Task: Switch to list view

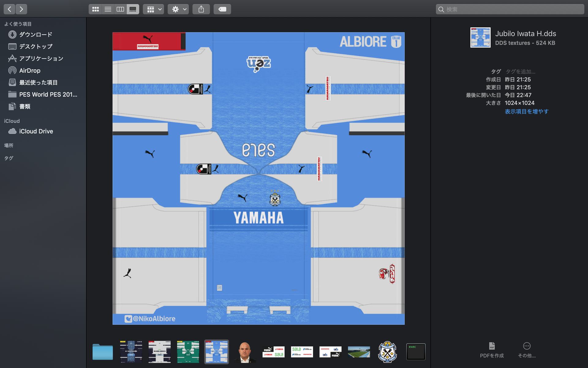Action: click(x=108, y=9)
